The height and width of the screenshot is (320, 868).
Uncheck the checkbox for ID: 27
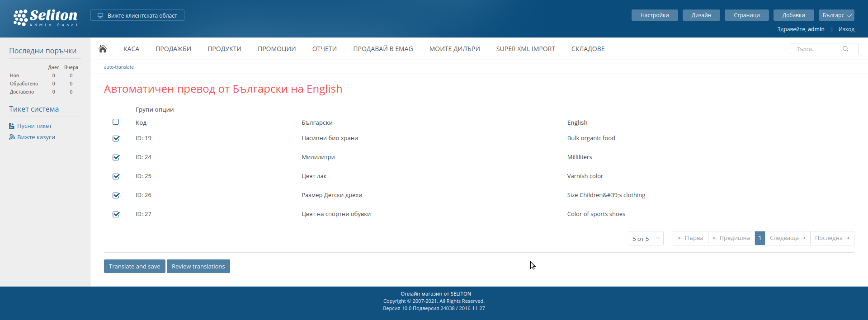116,215
